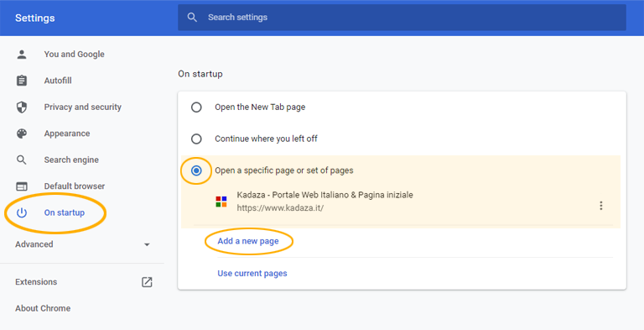The height and width of the screenshot is (330, 644).
Task: Select Open a specific page radio button
Action: tap(196, 170)
